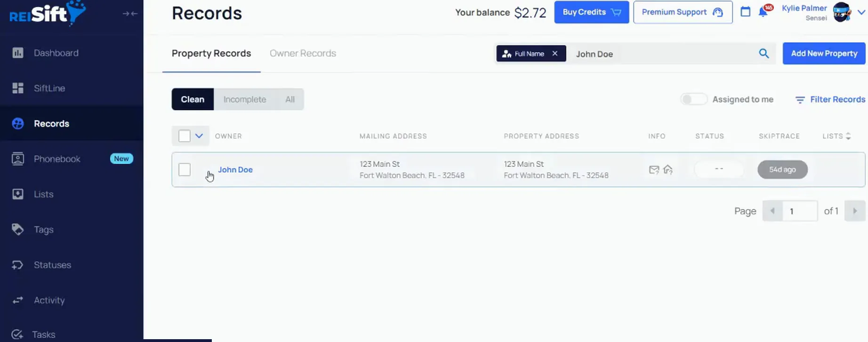Open the John Doe owner link

[235, 170]
